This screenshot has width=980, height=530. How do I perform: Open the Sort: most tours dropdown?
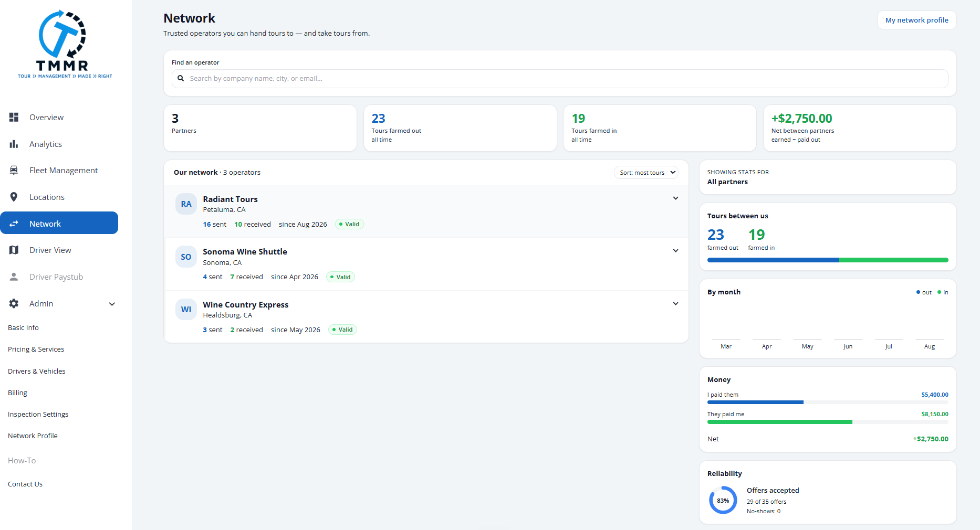646,173
